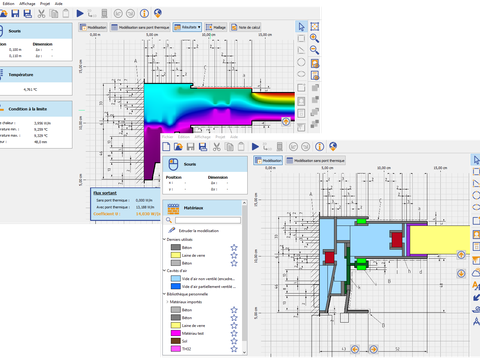Toggle favorite star for Sol material
The image size is (480, 360).
tap(234, 341)
